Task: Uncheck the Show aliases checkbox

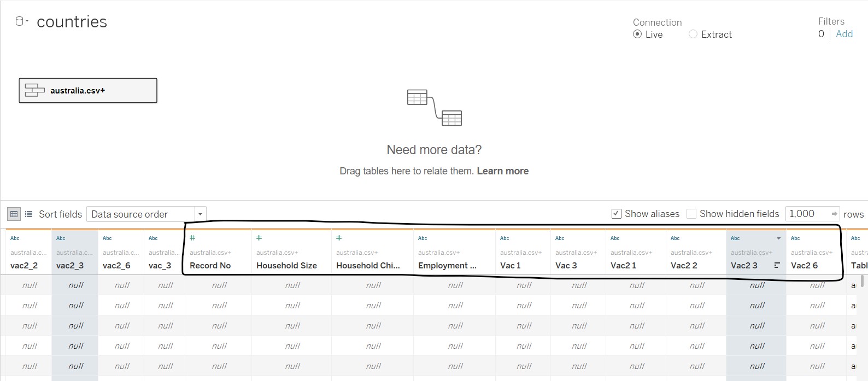Action: pos(616,214)
